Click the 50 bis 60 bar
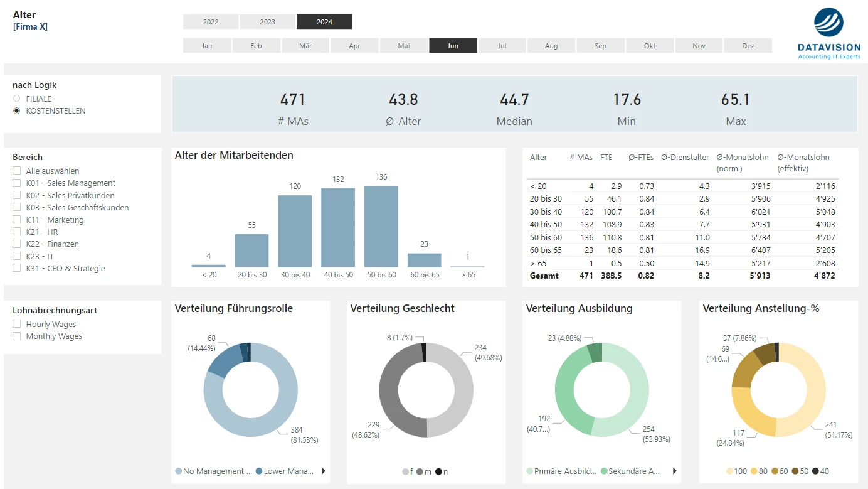Screen dimensions: 868x489 click(381, 227)
